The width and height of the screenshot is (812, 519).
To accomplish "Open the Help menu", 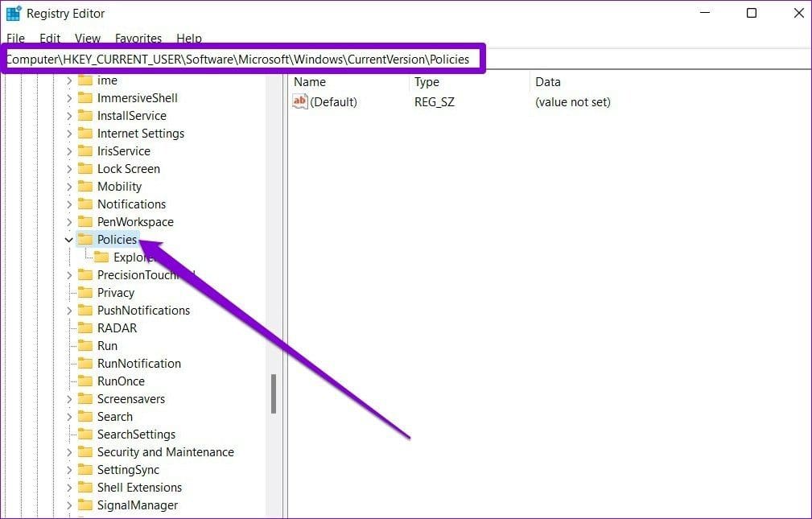I will point(189,39).
